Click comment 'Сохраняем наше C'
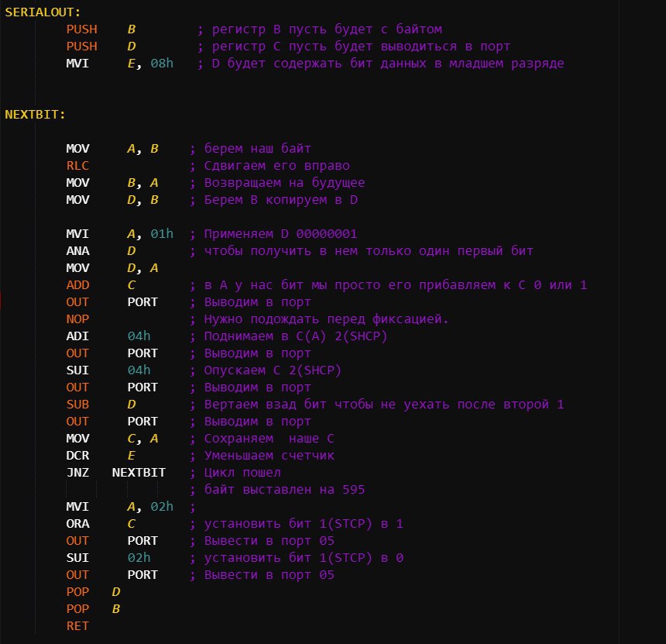 [x=269, y=438]
